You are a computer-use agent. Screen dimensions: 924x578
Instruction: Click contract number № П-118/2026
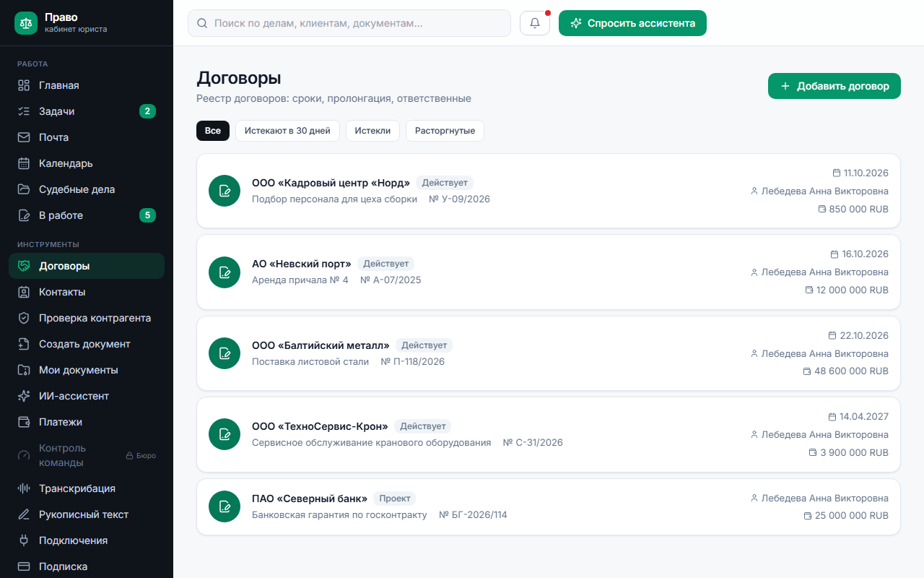(x=413, y=361)
